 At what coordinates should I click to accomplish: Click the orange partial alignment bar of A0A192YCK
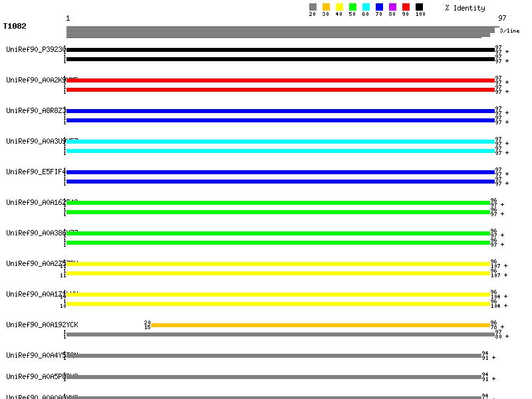coord(321,325)
